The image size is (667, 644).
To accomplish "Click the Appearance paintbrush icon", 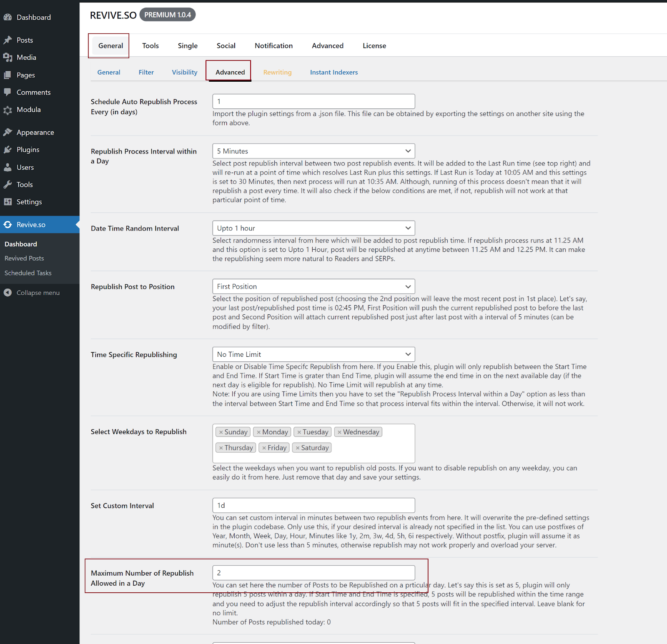I will 8,132.
